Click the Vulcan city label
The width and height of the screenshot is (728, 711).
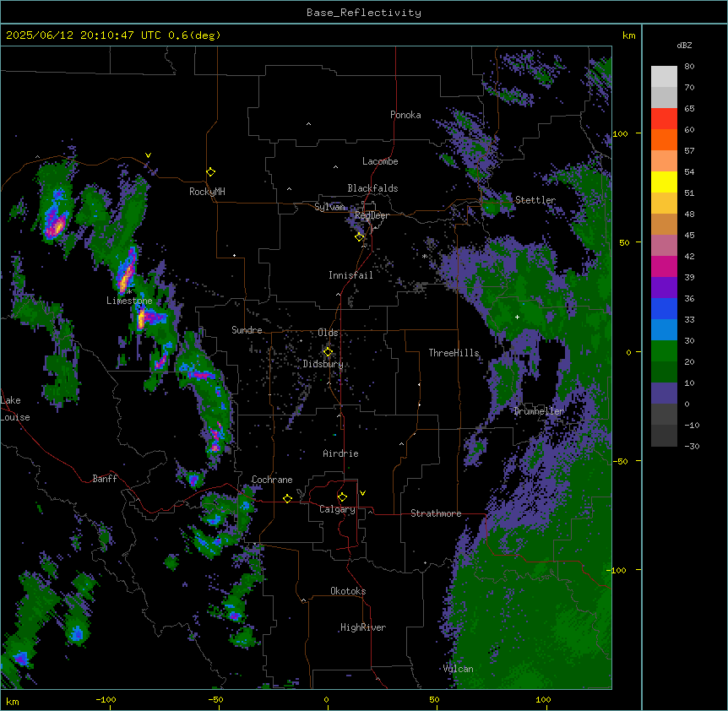459,669
